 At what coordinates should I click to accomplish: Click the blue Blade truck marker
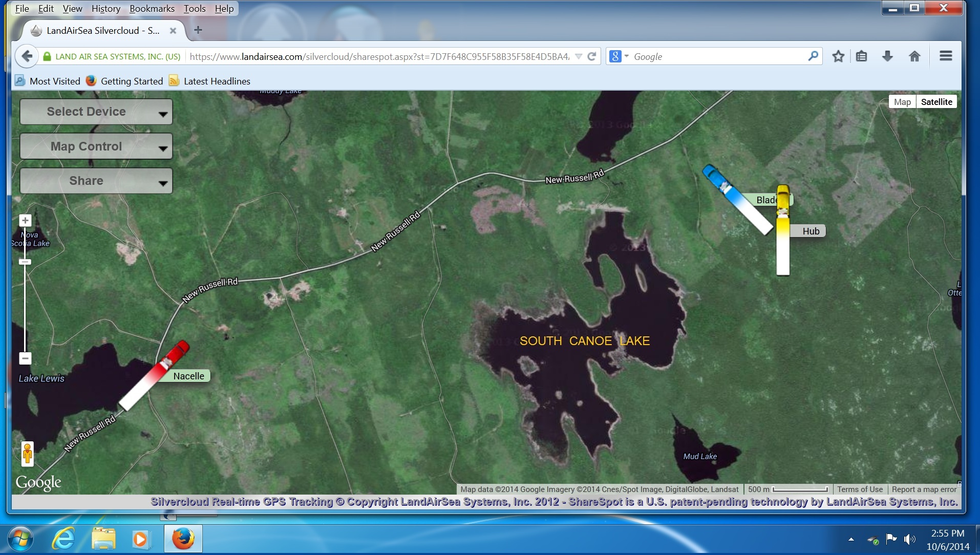tap(738, 200)
